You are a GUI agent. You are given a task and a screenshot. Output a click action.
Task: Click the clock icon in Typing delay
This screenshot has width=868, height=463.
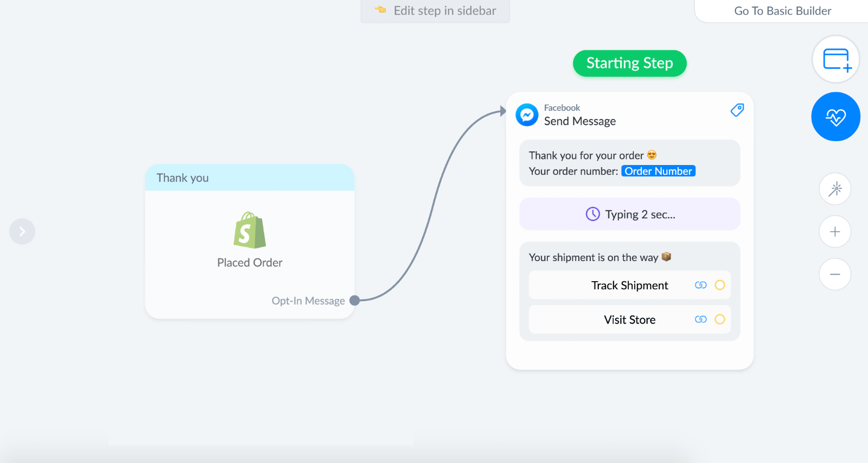coord(593,214)
